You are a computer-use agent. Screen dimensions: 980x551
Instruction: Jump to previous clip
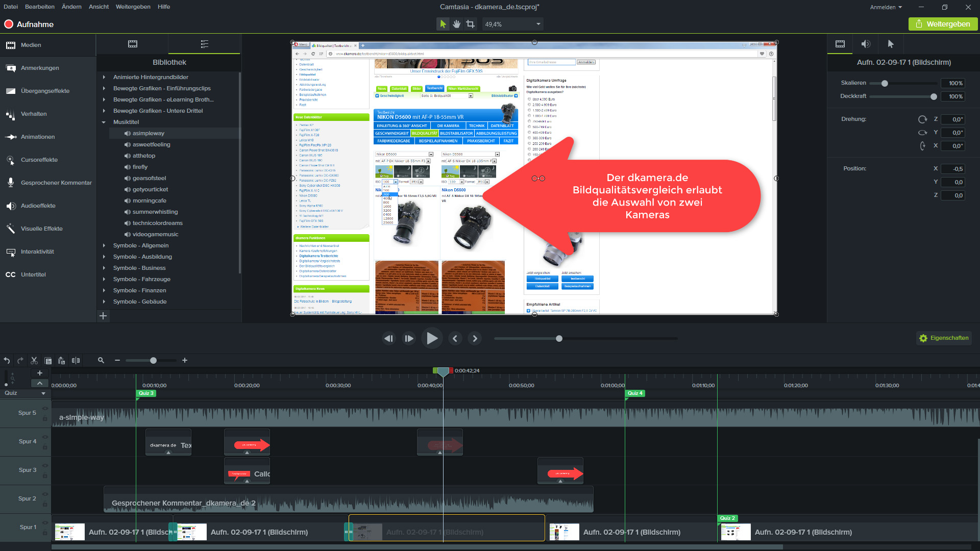click(x=455, y=338)
